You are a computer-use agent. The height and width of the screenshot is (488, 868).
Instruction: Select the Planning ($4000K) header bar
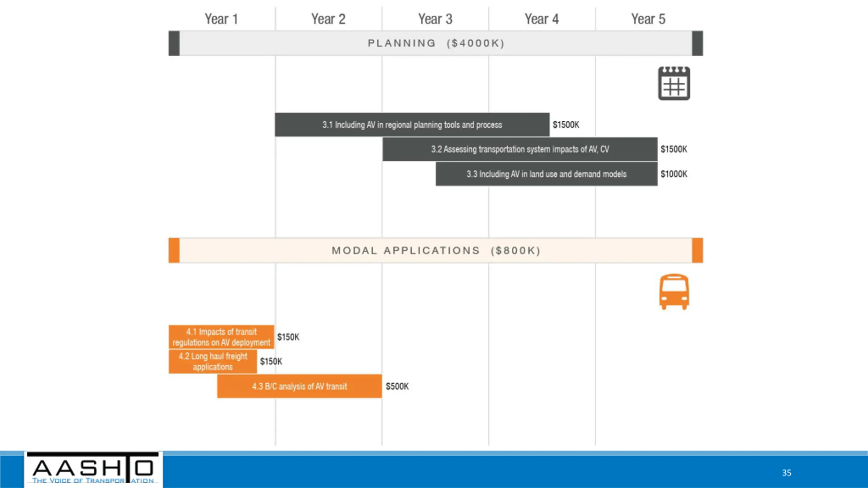[x=436, y=43]
